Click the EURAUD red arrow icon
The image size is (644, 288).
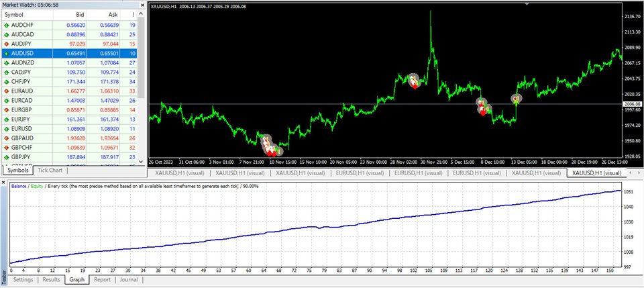pos(7,91)
